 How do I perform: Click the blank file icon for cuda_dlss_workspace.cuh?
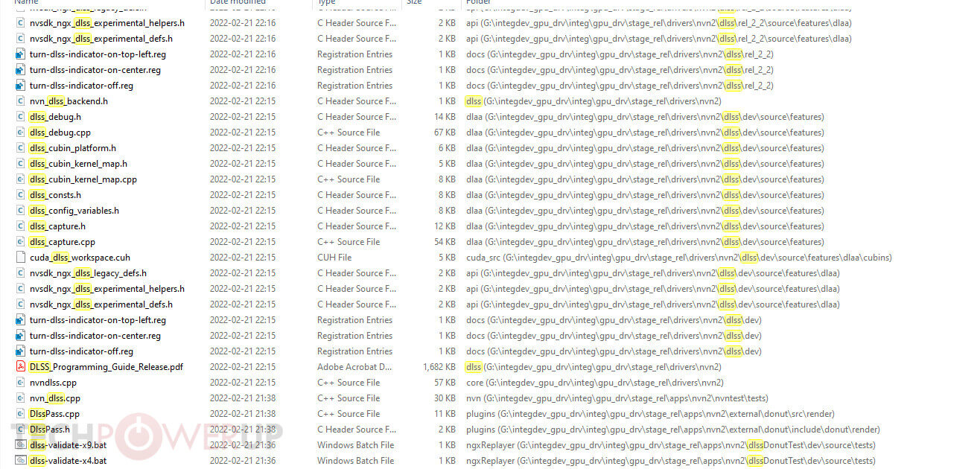point(21,258)
